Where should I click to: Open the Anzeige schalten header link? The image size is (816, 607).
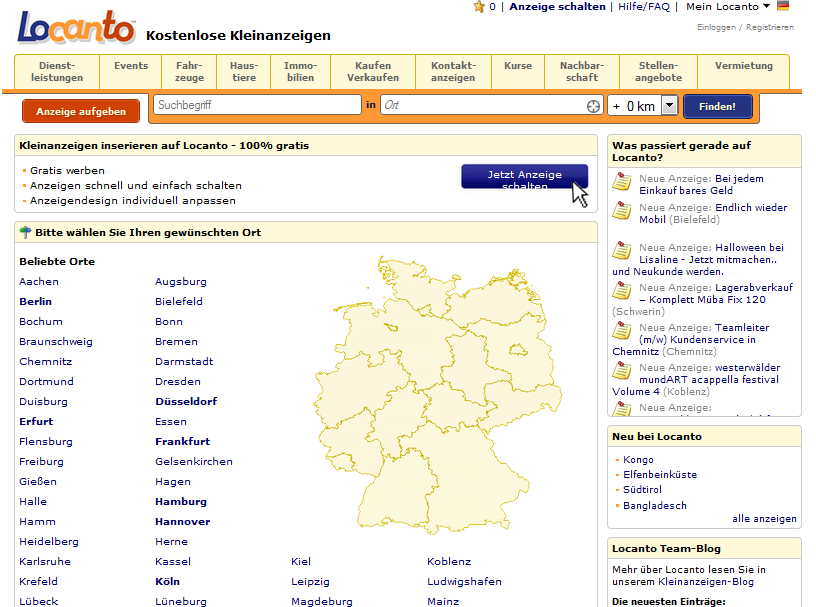coord(557,7)
